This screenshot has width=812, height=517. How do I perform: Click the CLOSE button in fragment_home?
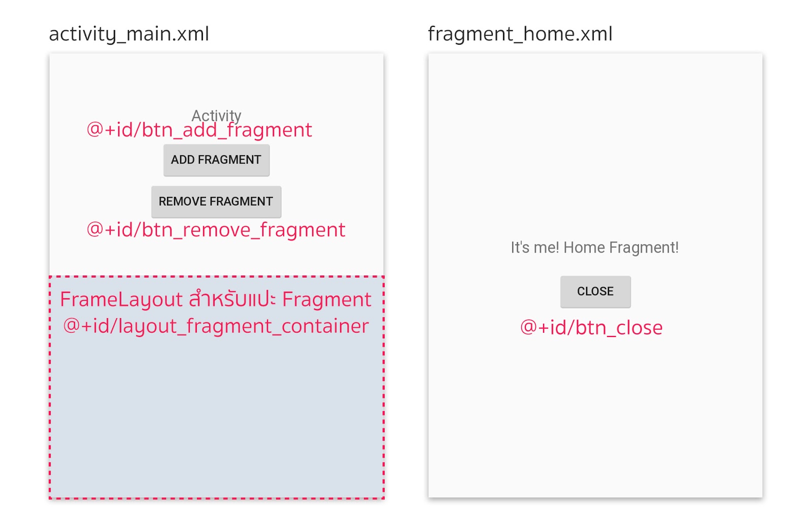click(x=595, y=291)
